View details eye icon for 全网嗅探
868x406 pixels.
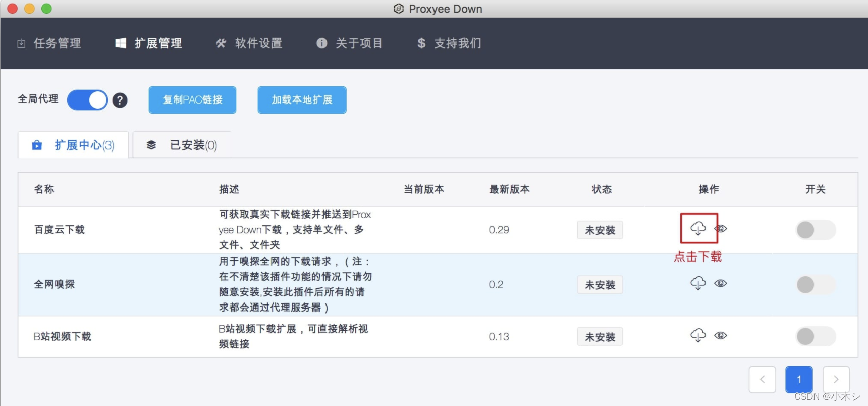click(721, 283)
